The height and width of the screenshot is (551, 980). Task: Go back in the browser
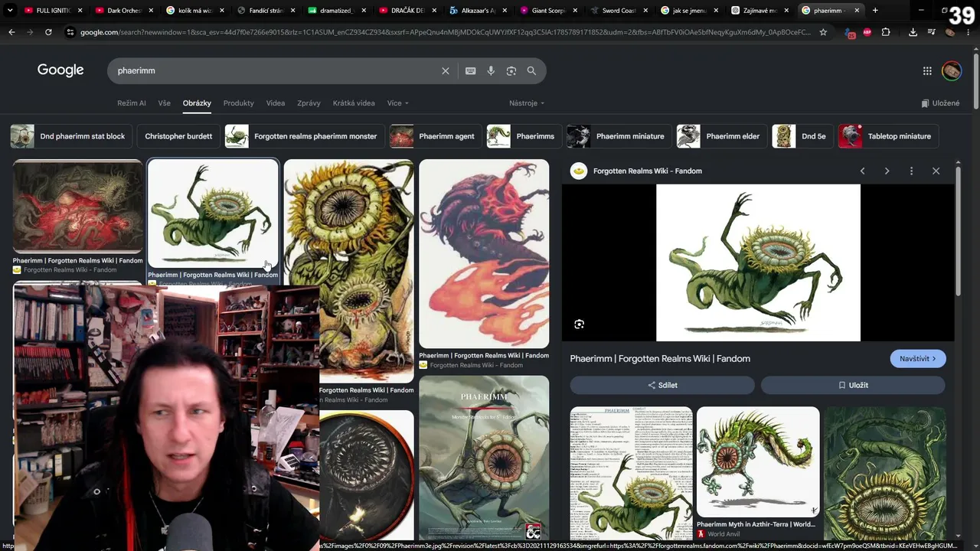11,32
